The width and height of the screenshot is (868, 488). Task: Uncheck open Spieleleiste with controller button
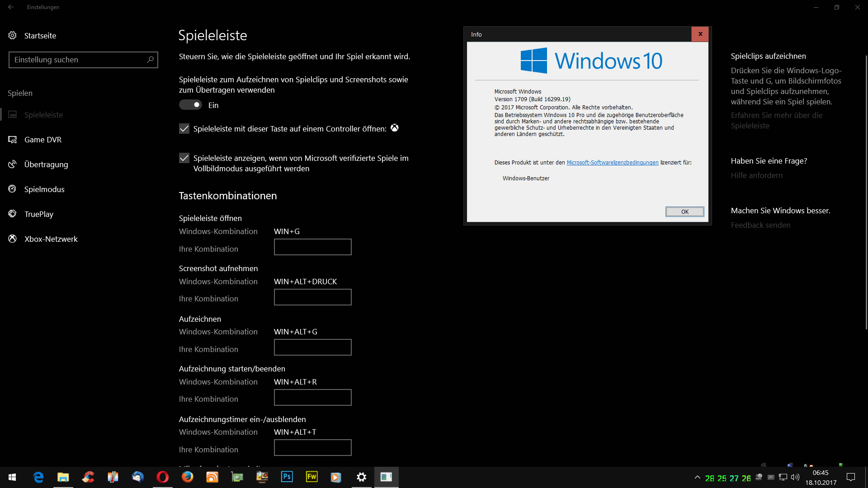(x=184, y=129)
